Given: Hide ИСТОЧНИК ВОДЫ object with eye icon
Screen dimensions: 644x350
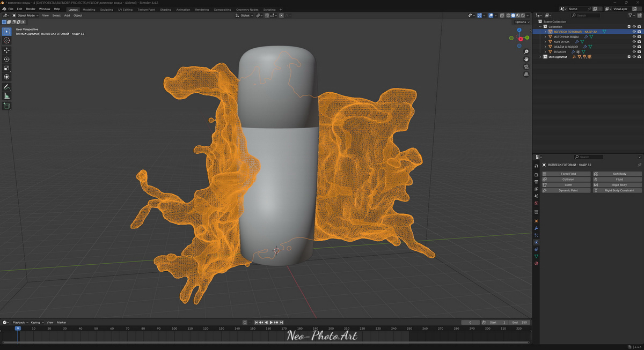Looking at the screenshot, I should [x=634, y=36].
